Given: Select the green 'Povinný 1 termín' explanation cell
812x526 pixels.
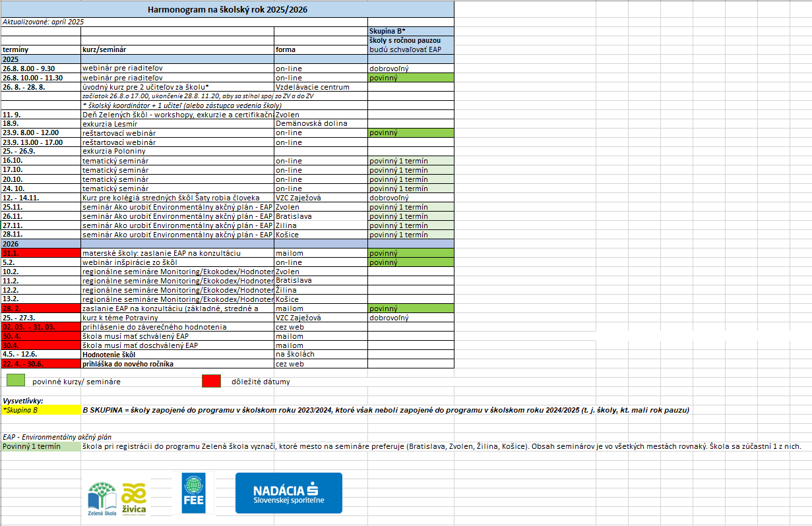Looking at the screenshot, I should point(40,446).
